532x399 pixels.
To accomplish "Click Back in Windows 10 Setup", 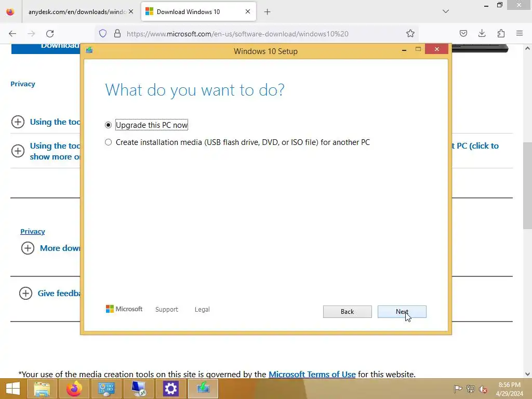I will 347,312.
